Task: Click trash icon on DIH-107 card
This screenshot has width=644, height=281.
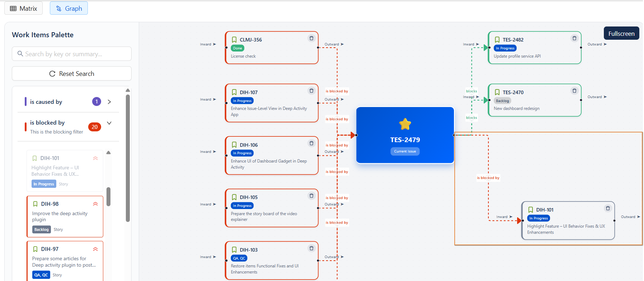Action: click(311, 91)
